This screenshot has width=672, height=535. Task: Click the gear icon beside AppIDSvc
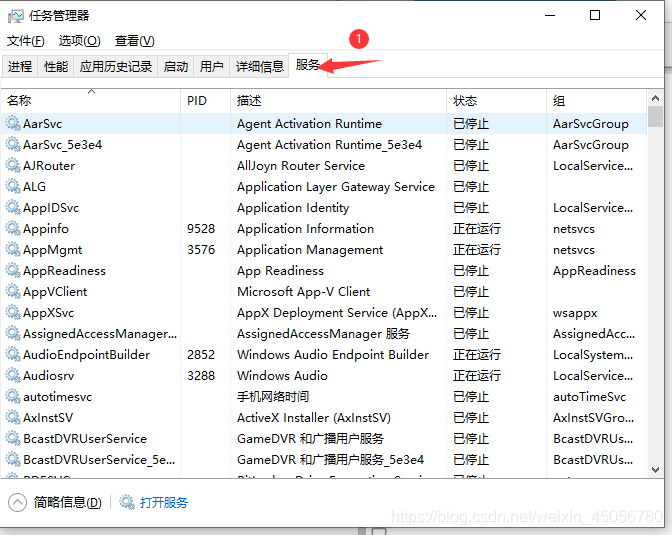click(13, 207)
